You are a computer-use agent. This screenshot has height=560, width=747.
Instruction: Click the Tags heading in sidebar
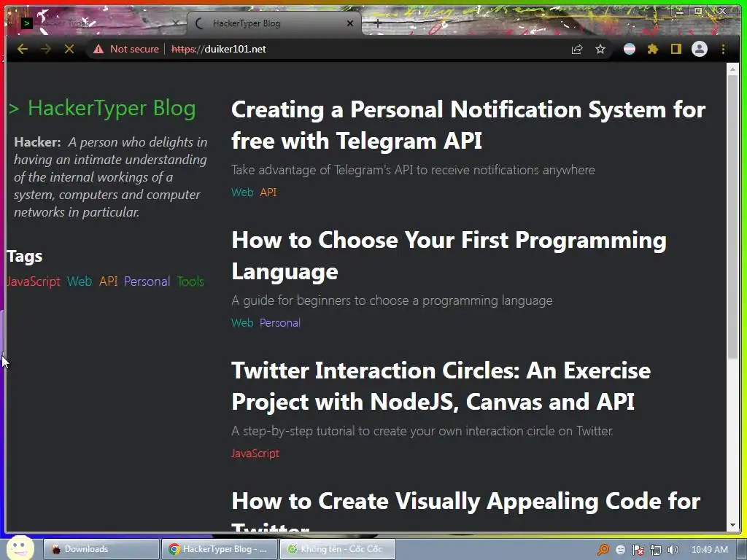pyautogui.click(x=25, y=257)
